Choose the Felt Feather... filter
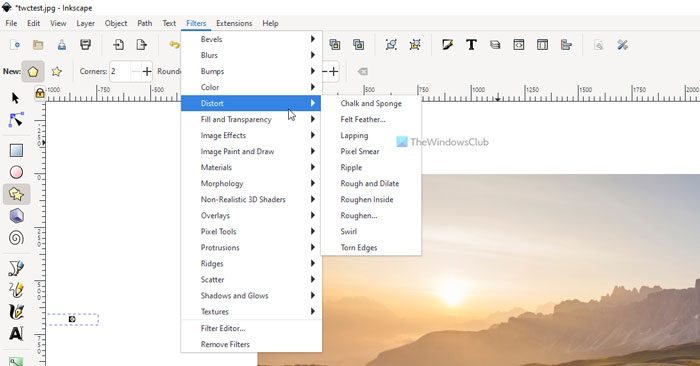 coord(371,120)
